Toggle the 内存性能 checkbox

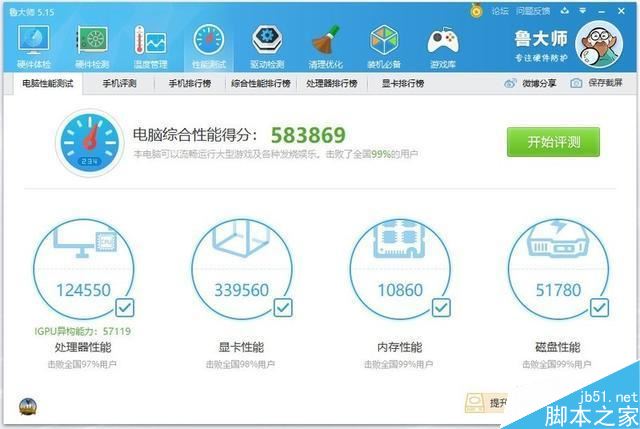coord(441,307)
